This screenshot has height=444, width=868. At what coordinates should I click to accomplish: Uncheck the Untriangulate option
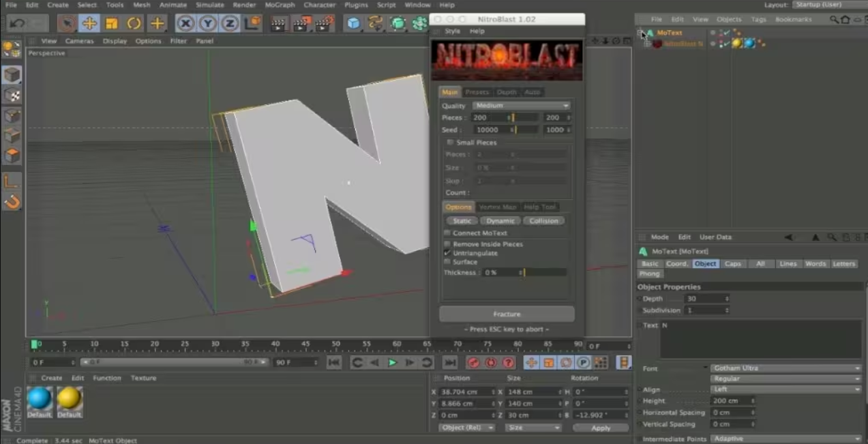click(x=447, y=253)
